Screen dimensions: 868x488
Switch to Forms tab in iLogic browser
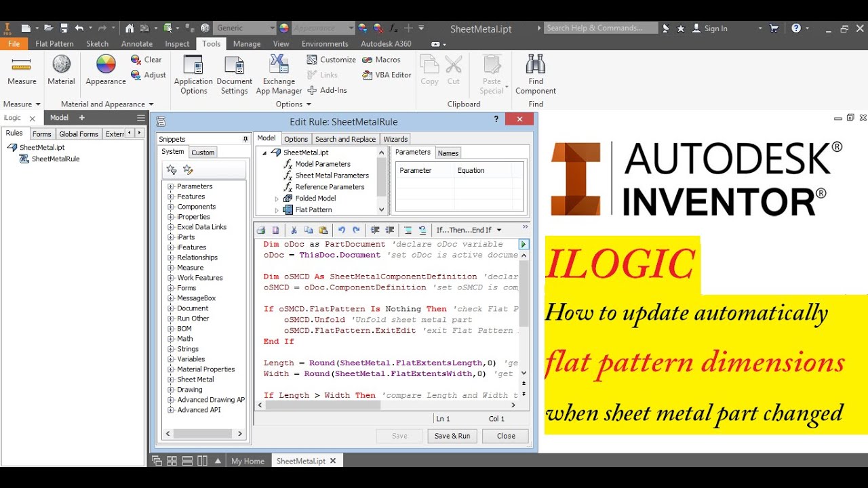coord(41,134)
